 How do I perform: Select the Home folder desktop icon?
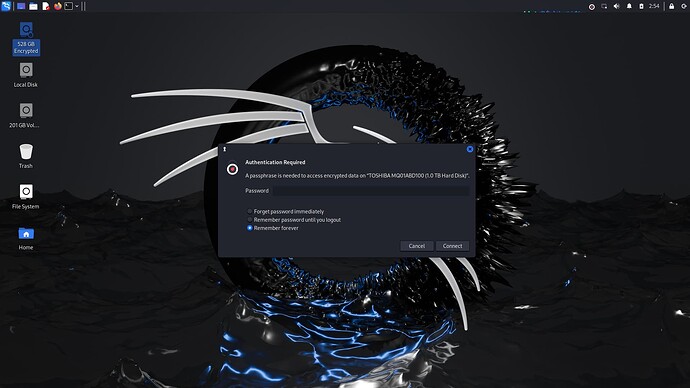(x=26, y=238)
